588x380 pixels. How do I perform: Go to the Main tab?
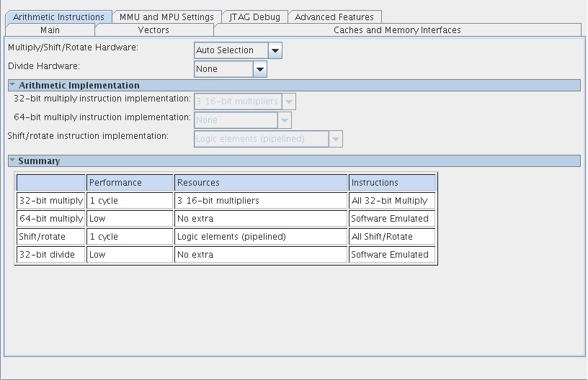click(x=50, y=30)
